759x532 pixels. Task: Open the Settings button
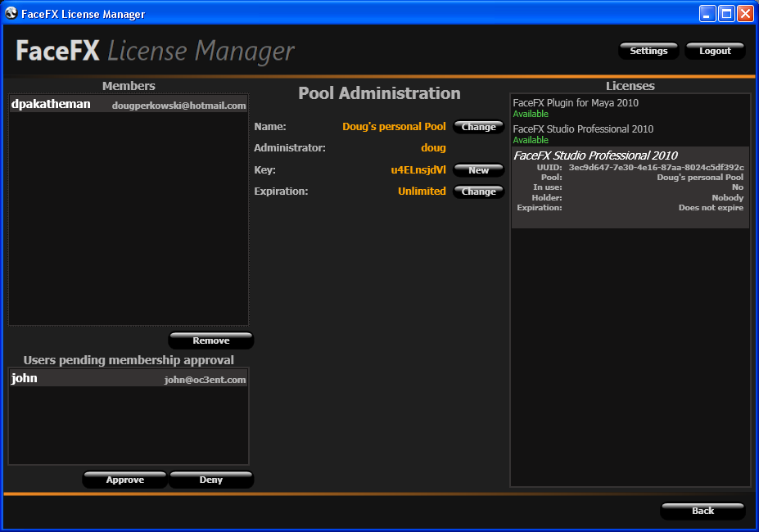pos(648,51)
